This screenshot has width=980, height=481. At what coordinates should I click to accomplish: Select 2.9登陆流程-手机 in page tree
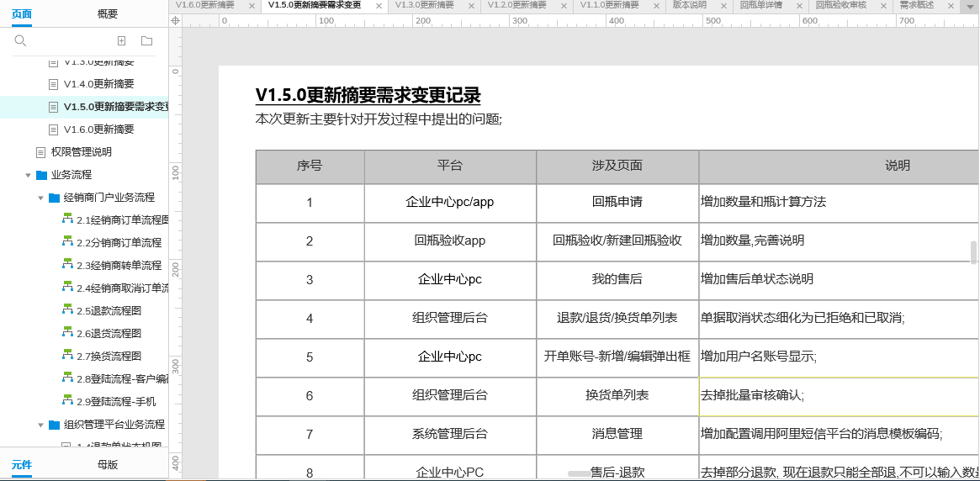click(x=116, y=401)
